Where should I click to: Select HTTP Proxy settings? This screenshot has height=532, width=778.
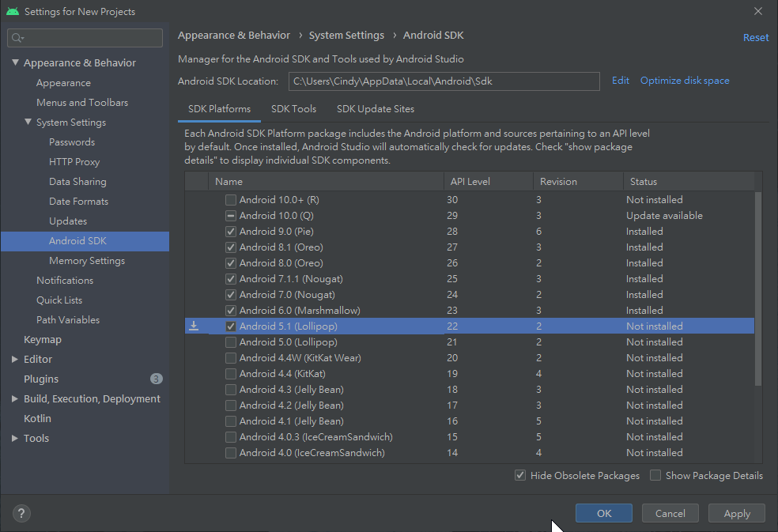point(74,162)
